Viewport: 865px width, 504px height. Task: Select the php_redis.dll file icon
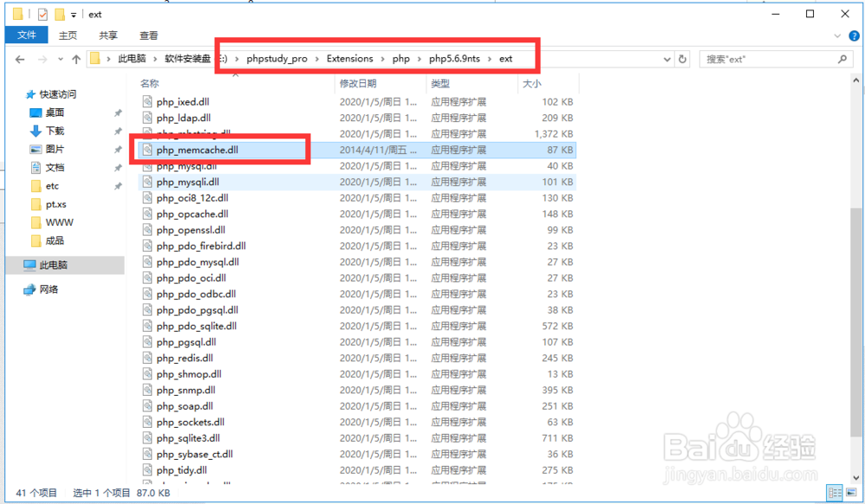pyautogui.click(x=147, y=357)
